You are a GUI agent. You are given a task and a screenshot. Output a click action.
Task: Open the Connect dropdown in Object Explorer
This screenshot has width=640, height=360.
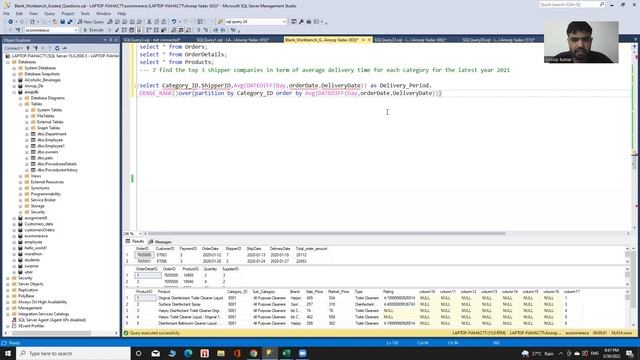[13, 48]
